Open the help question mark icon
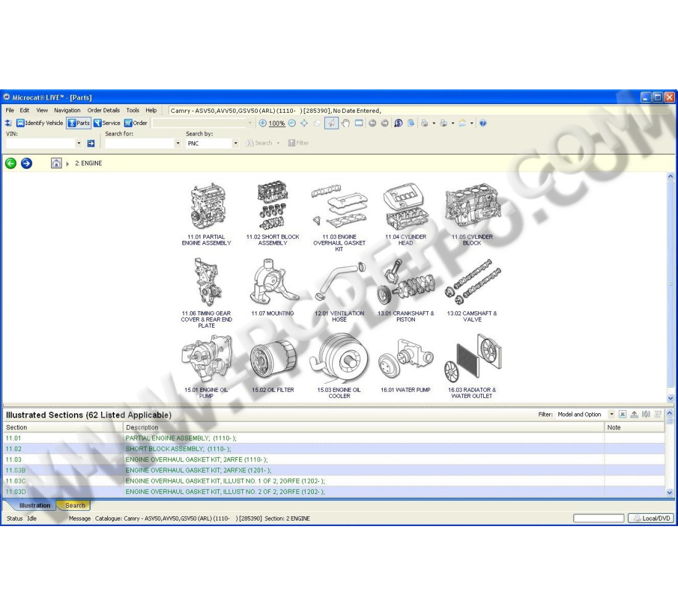Screen dimensions: 678x616 pos(483,123)
